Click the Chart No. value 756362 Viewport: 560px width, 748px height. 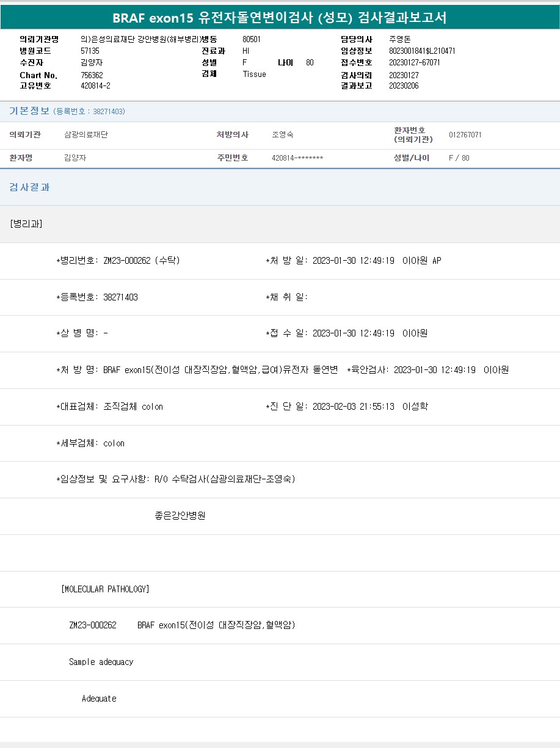[x=92, y=75]
